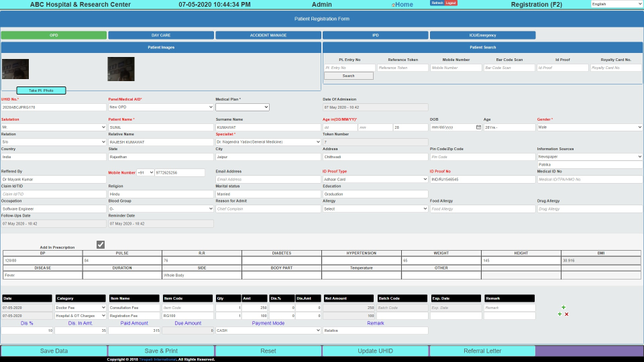The image size is (644, 362).
Task: Click the Dis % field showing 10
Action: (27, 330)
